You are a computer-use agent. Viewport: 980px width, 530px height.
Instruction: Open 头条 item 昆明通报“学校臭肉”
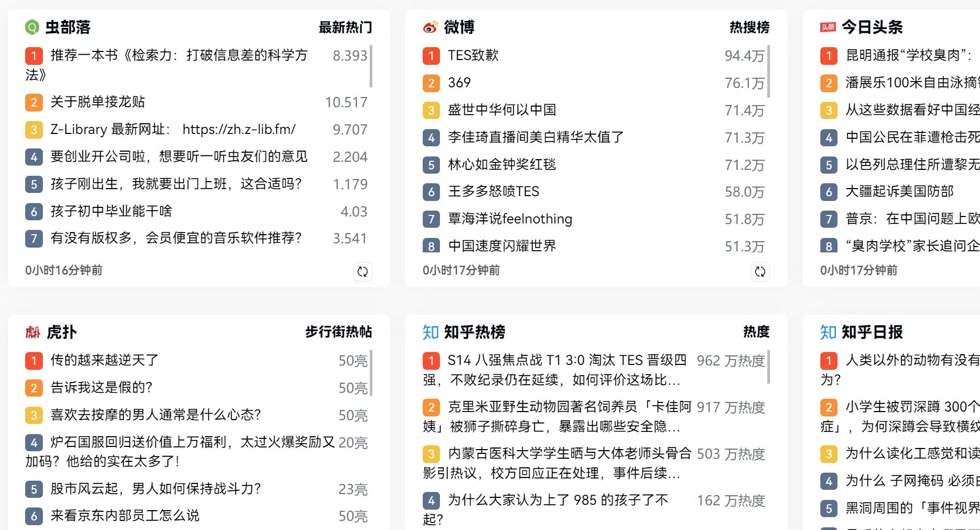pos(909,55)
